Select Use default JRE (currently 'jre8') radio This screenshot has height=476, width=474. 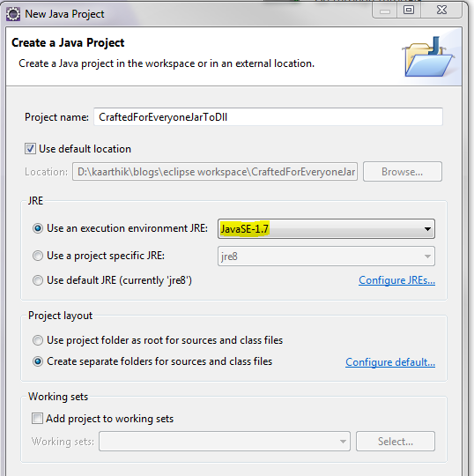[38, 280]
